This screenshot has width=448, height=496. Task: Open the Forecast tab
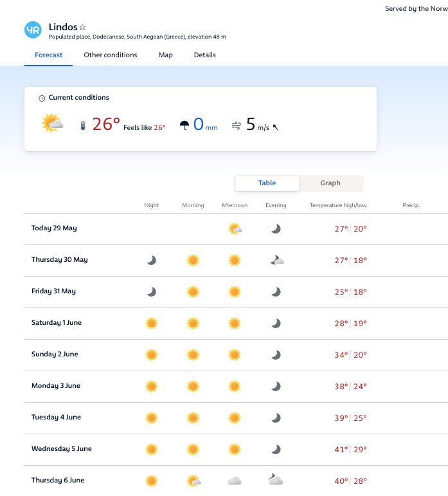49,55
